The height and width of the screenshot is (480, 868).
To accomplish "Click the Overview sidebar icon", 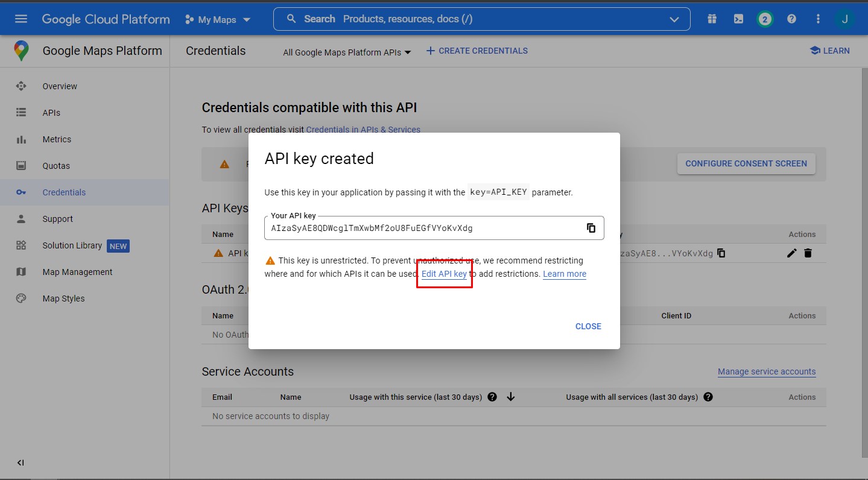I will pyautogui.click(x=21, y=86).
